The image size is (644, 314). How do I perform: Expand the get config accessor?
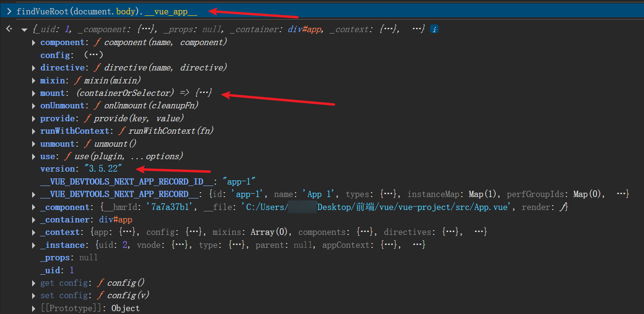[x=34, y=283]
